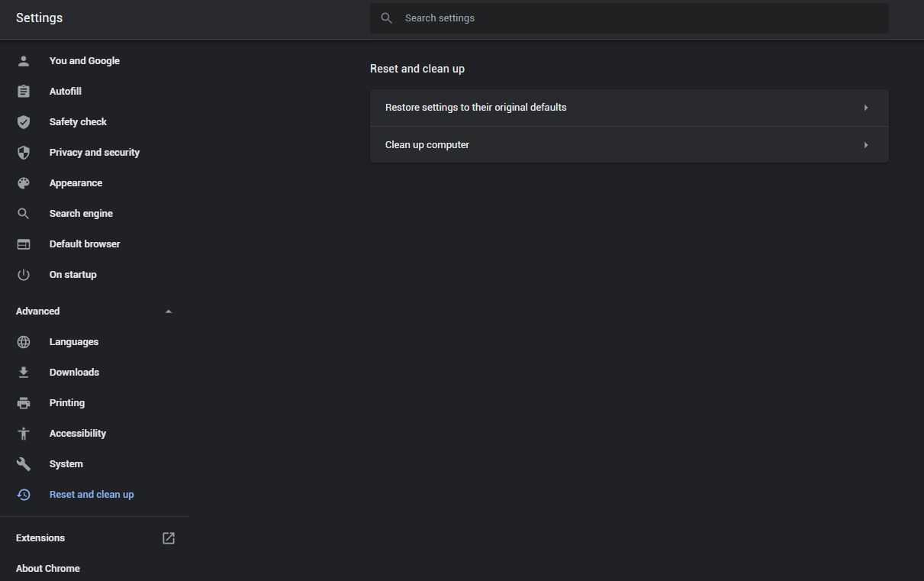924x581 pixels.
Task: Click the Autofill clipboard icon
Action: 24,92
